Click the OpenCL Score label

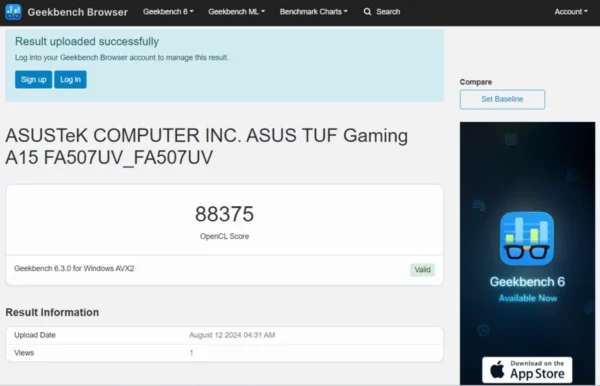(224, 236)
